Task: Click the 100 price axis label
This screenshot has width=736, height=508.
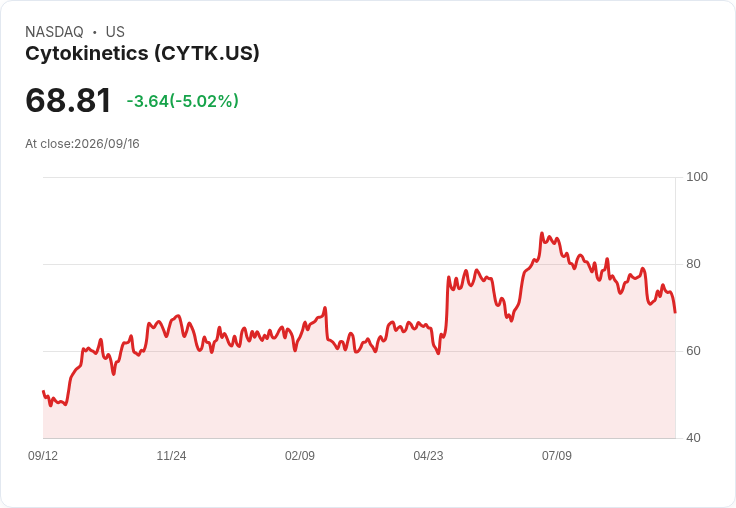Action: pos(697,177)
